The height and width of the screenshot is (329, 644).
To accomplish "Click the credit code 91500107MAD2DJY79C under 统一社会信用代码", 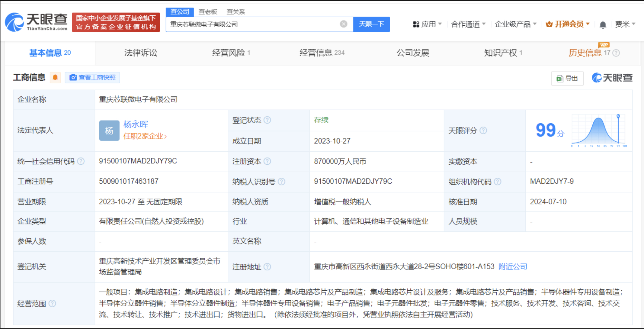I will click(x=138, y=161).
